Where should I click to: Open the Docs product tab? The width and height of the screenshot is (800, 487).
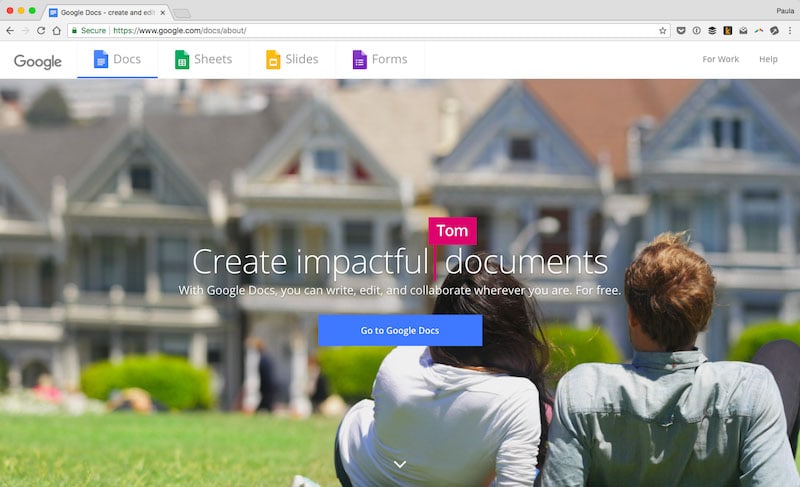[117, 60]
